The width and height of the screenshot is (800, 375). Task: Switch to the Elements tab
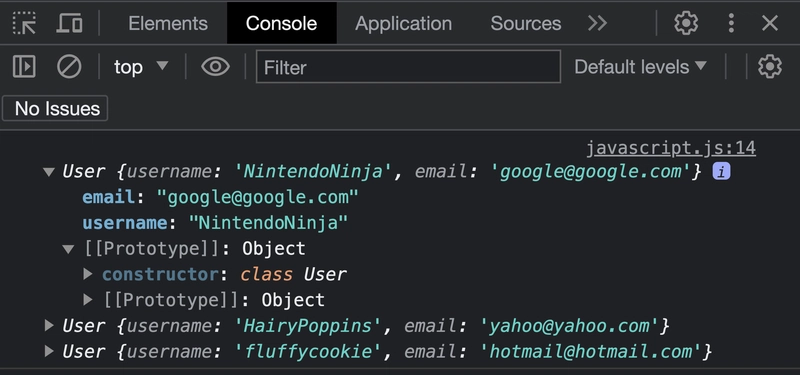pyautogui.click(x=168, y=23)
